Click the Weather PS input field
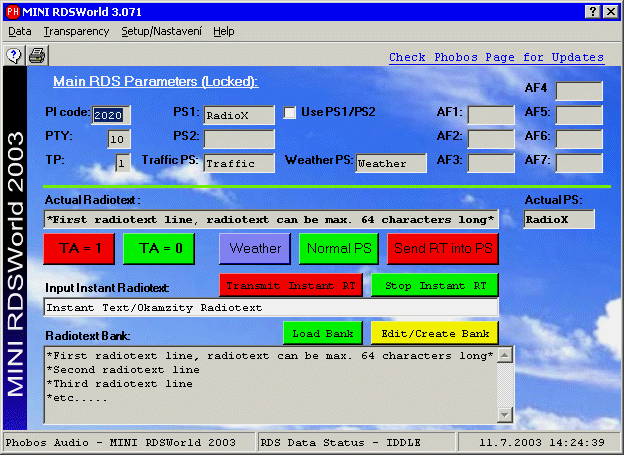This screenshot has width=624, height=455. [x=391, y=163]
